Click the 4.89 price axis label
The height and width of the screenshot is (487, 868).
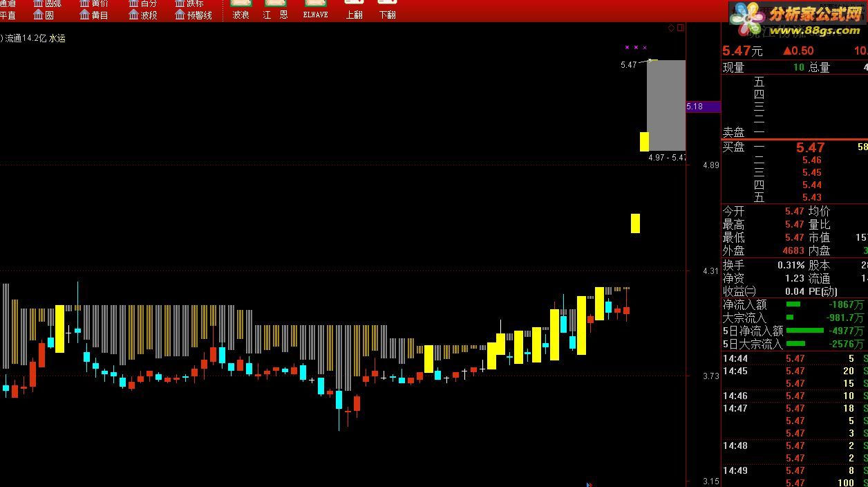710,165
